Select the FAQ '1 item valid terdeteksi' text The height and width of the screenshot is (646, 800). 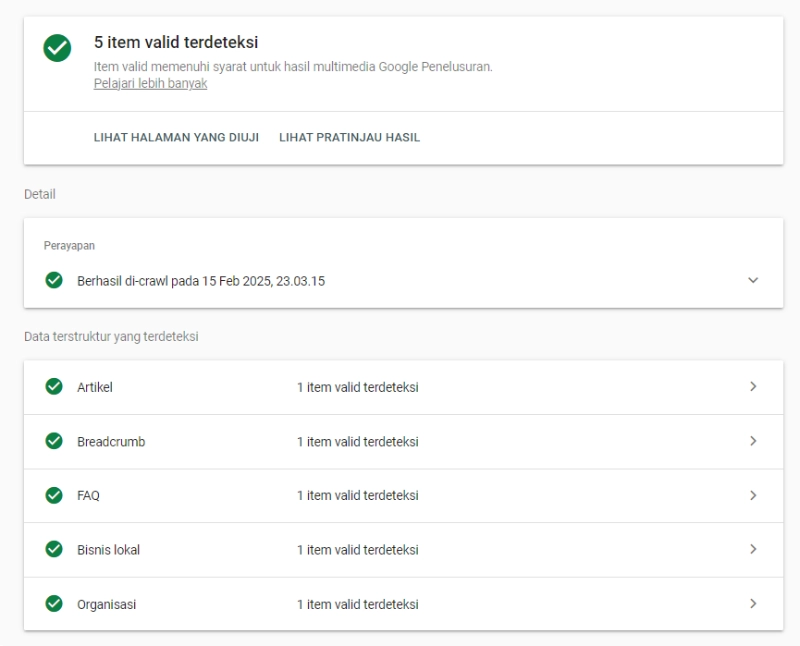[x=357, y=495]
